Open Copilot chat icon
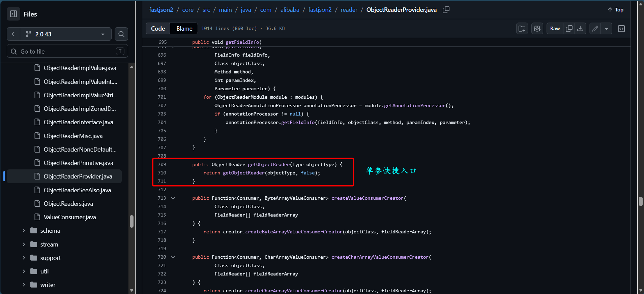 tap(537, 29)
